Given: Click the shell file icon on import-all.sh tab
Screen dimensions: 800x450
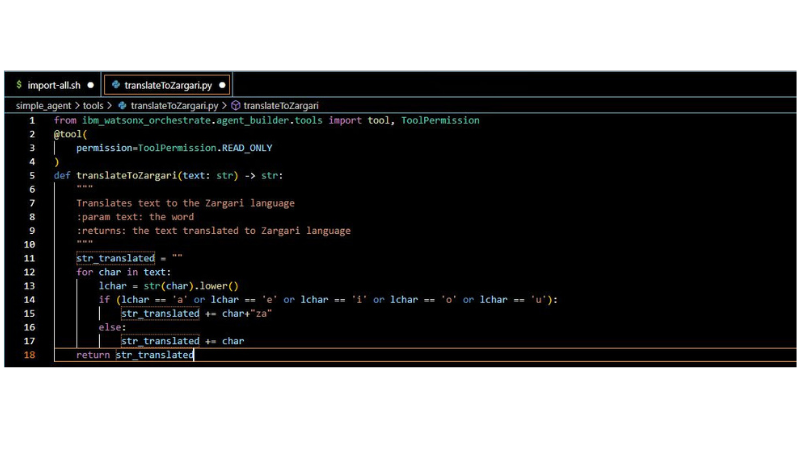Looking at the screenshot, I should pyautogui.click(x=18, y=85).
